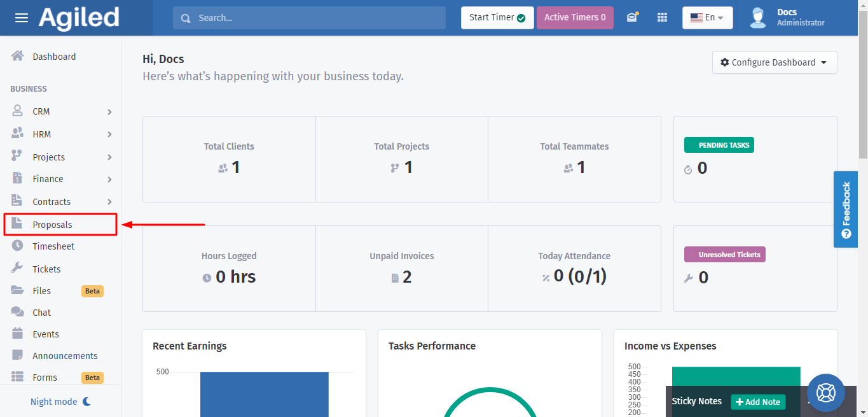The width and height of the screenshot is (868, 417).
Task: Click the Timesheet clock icon
Action: 18,246
